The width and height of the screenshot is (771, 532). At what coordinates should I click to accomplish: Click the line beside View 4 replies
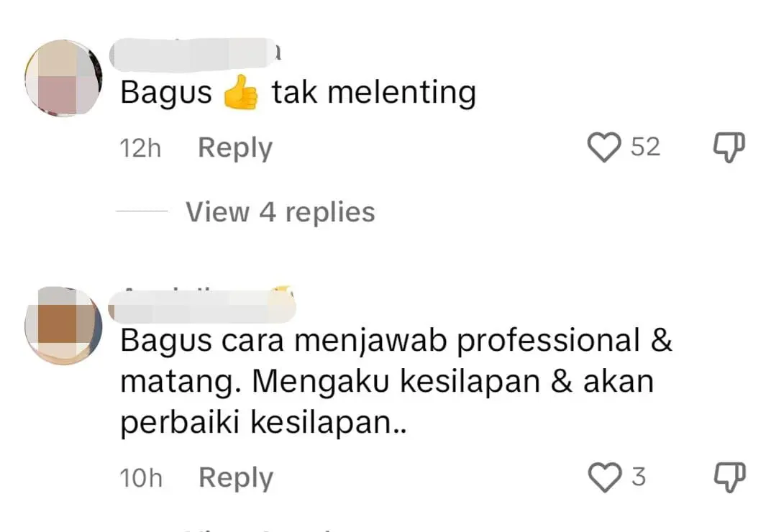click(142, 211)
